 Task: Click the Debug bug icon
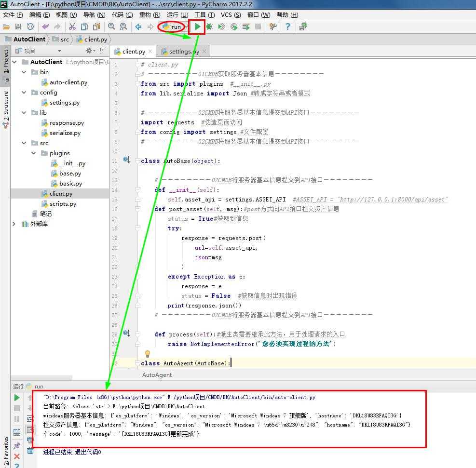(x=210, y=27)
